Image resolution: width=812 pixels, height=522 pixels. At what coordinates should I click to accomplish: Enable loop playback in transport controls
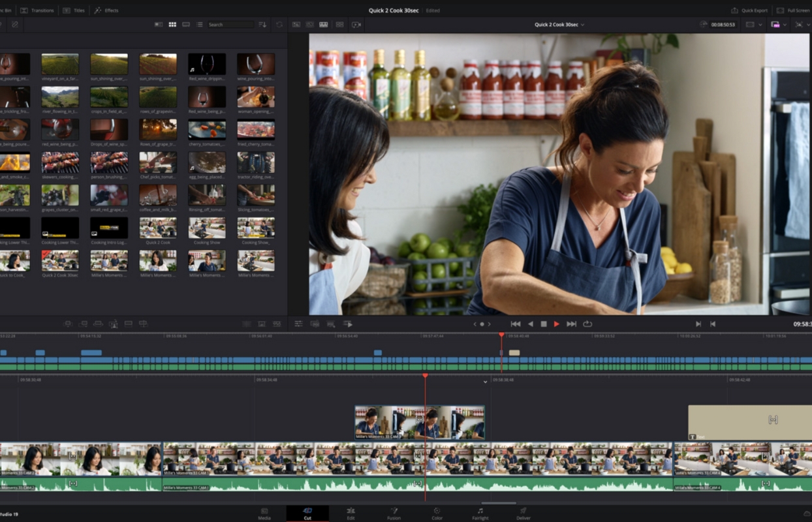pos(587,324)
